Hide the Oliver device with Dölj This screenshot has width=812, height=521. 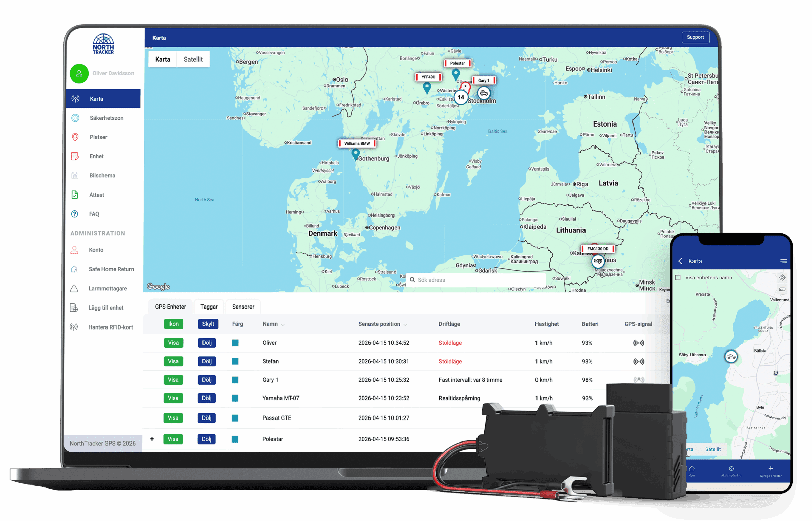pos(207,343)
